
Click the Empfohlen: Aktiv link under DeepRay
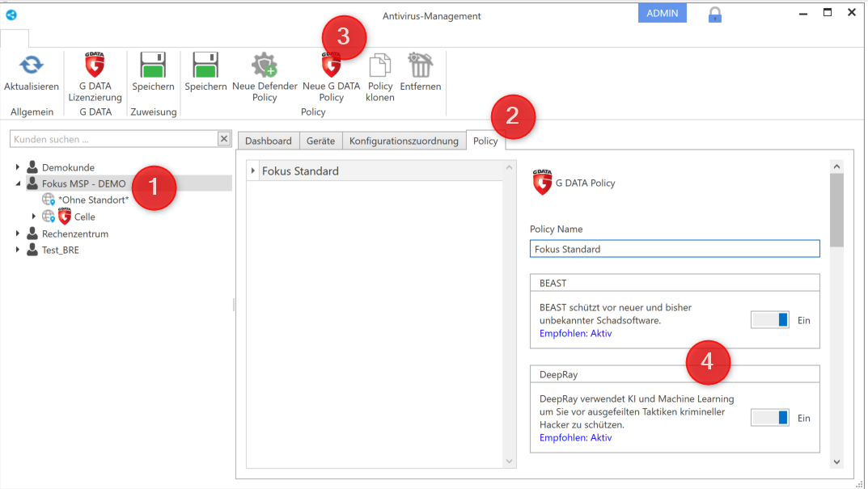pos(576,437)
